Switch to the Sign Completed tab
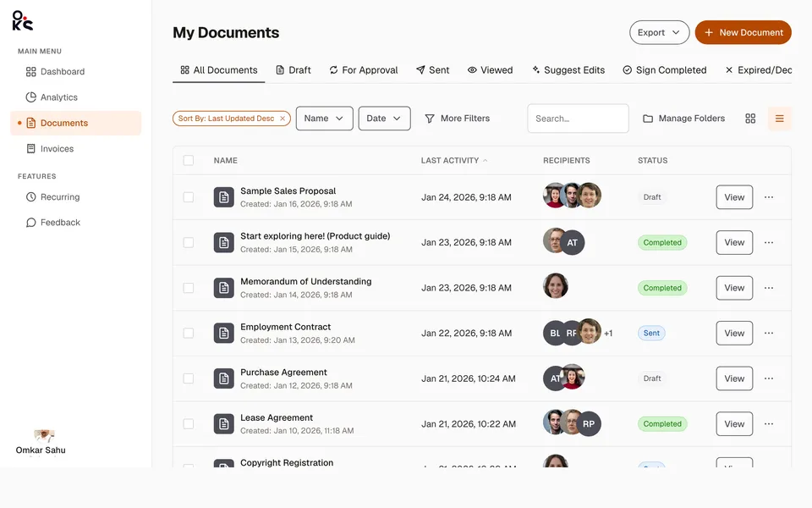812x508 pixels. pyautogui.click(x=665, y=70)
